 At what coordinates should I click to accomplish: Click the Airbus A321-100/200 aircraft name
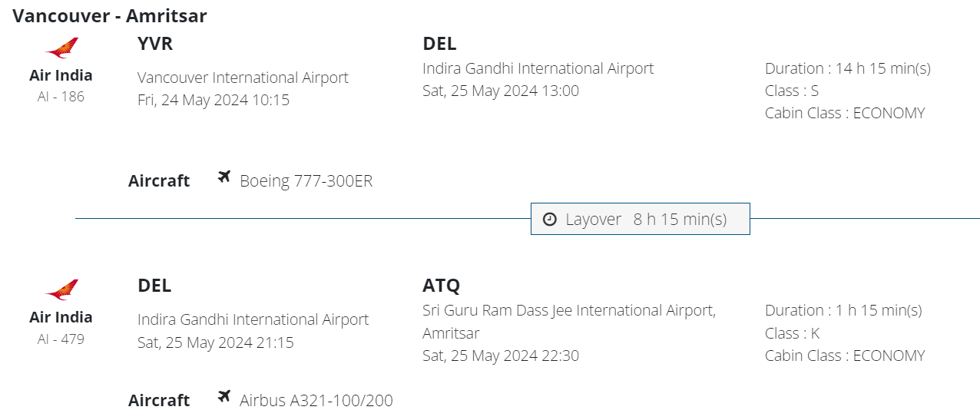[x=316, y=400]
